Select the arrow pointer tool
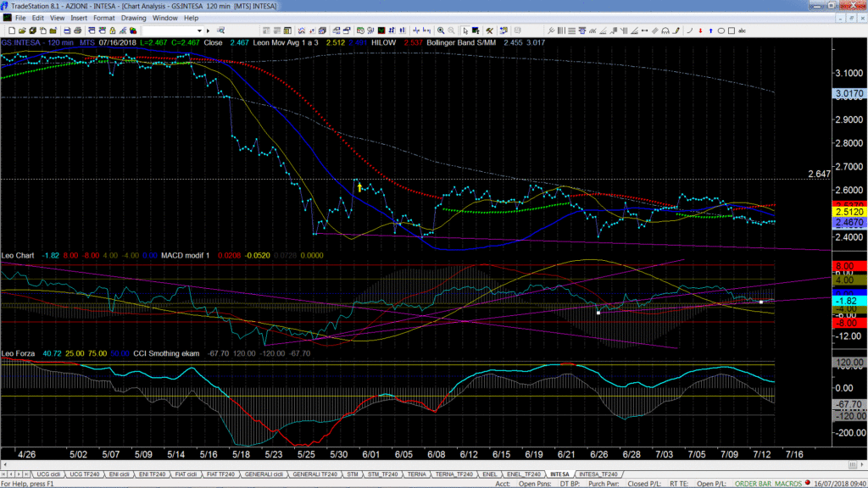Screen dimensions: 868x488 465,30
